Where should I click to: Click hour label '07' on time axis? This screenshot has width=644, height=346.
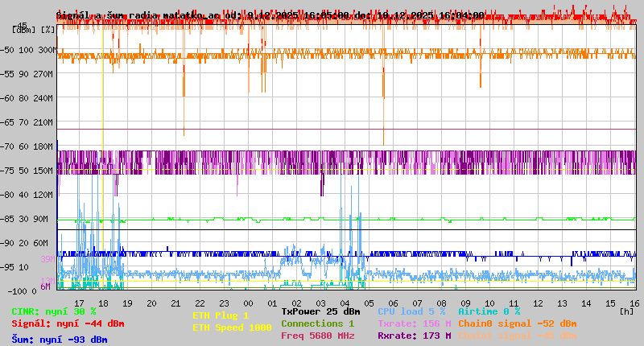coord(417,303)
